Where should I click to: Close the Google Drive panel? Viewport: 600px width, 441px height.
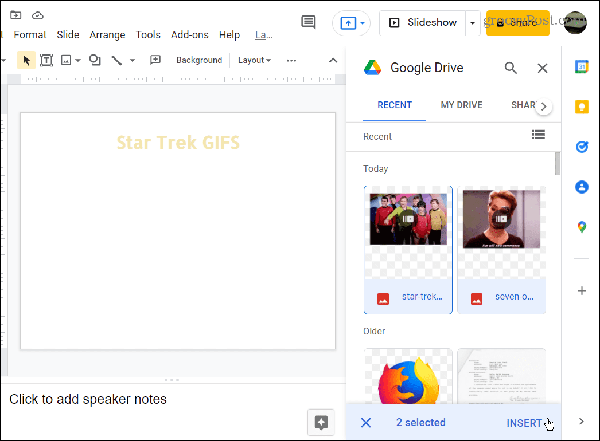542,69
